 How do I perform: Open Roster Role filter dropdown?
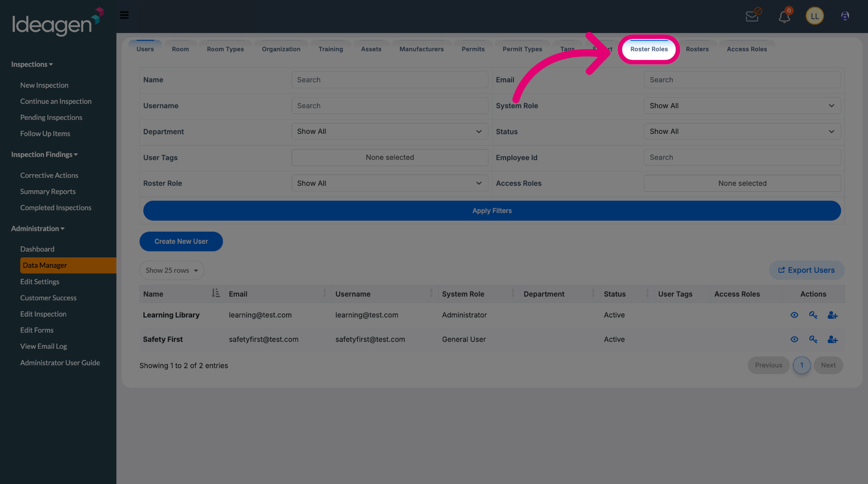click(390, 183)
